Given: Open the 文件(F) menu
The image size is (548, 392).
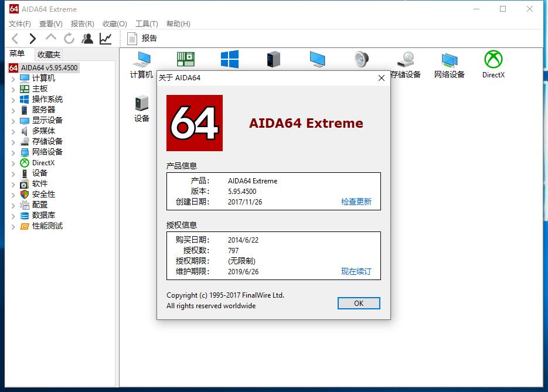Looking at the screenshot, I should [x=19, y=24].
